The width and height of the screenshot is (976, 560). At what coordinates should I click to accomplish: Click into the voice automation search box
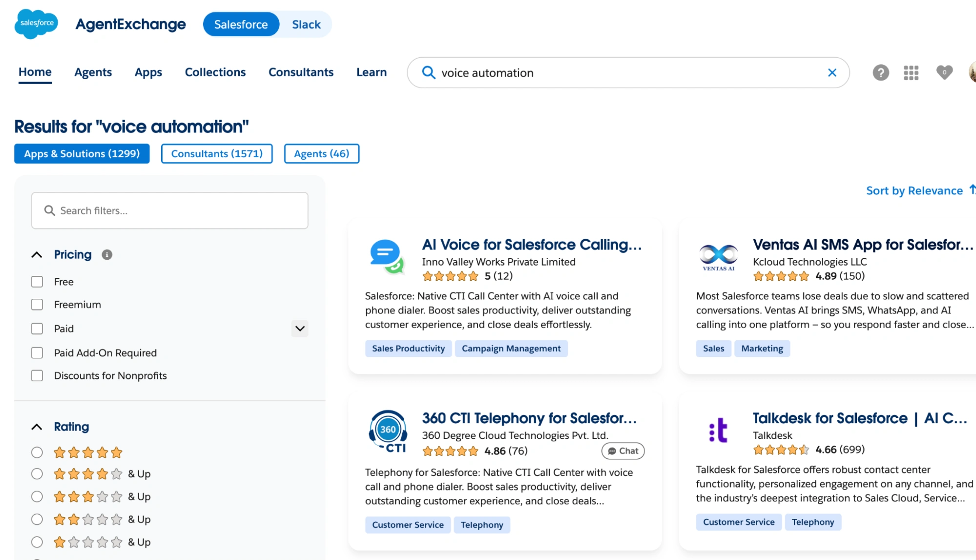tap(627, 73)
